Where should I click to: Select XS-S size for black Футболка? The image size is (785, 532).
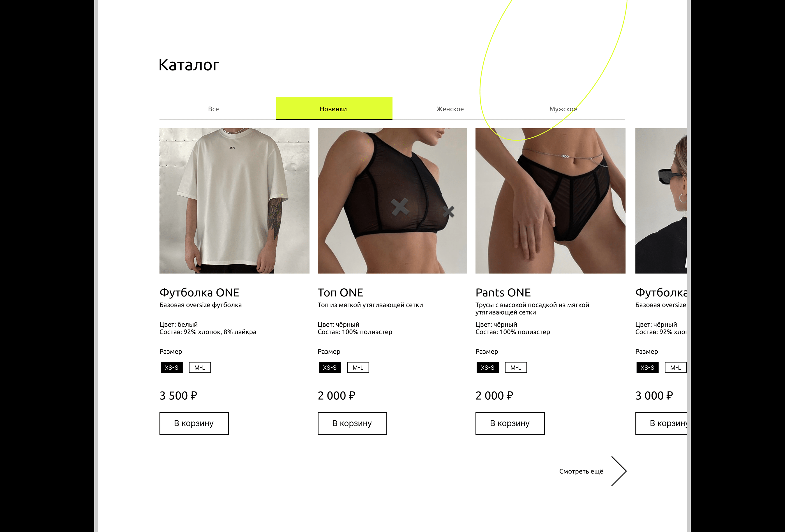[647, 367]
